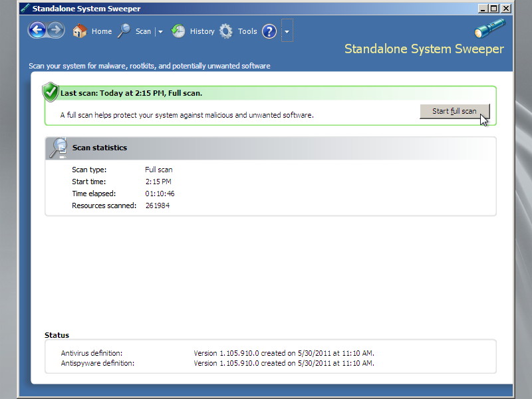Open Tools via the gear icon

pos(225,31)
